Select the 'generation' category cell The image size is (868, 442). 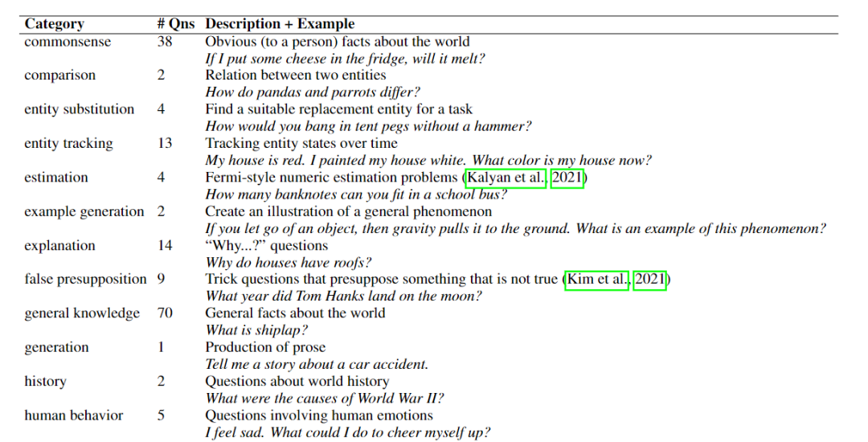tap(56, 347)
